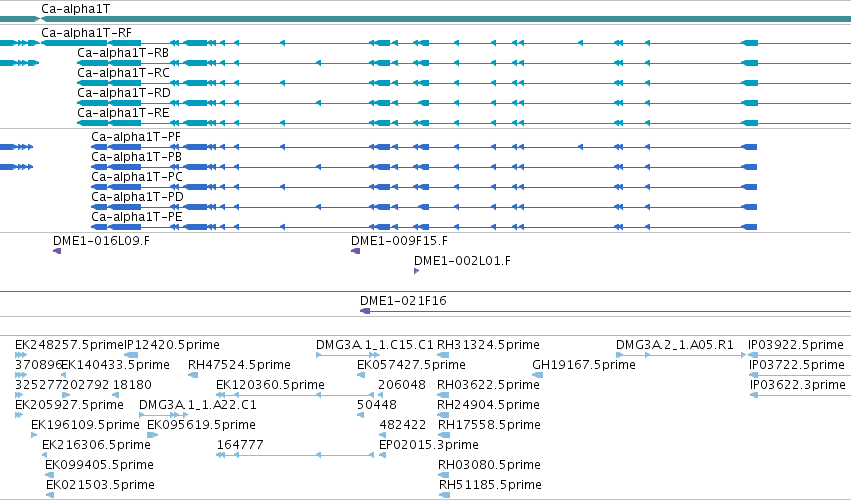Image resolution: width=851 pixels, height=500 pixels.
Task: Select EST EK021503.5prime label
Action: pyautogui.click(x=100, y=485)
